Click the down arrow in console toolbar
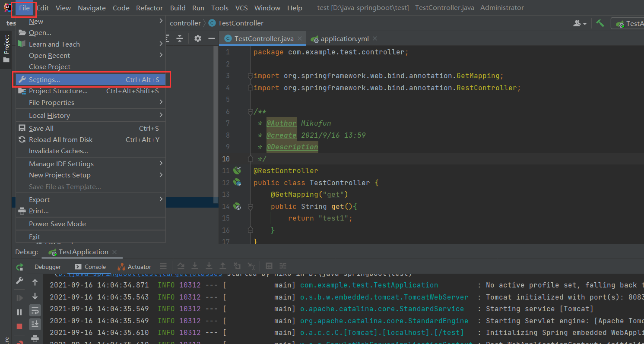The height and width of the screenshot is (344, 644). coord(35,297)
